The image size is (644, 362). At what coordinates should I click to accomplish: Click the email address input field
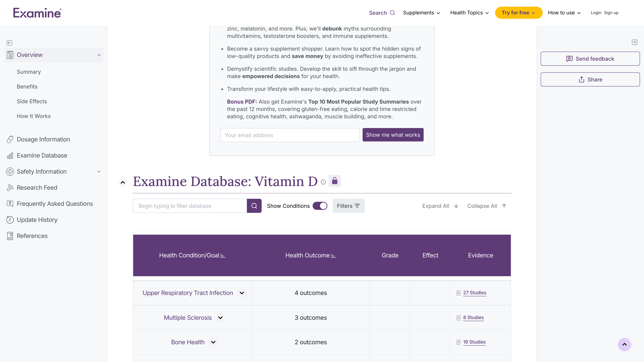tap(290, 135)
